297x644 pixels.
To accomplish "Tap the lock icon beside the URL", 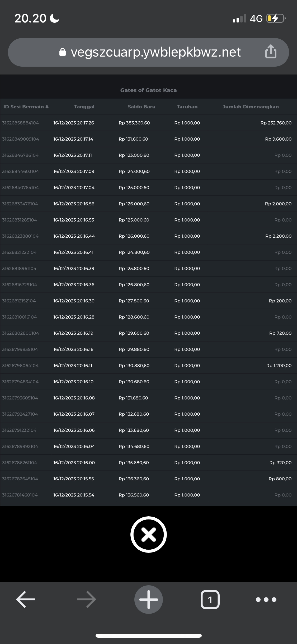I will coord(63,52).
